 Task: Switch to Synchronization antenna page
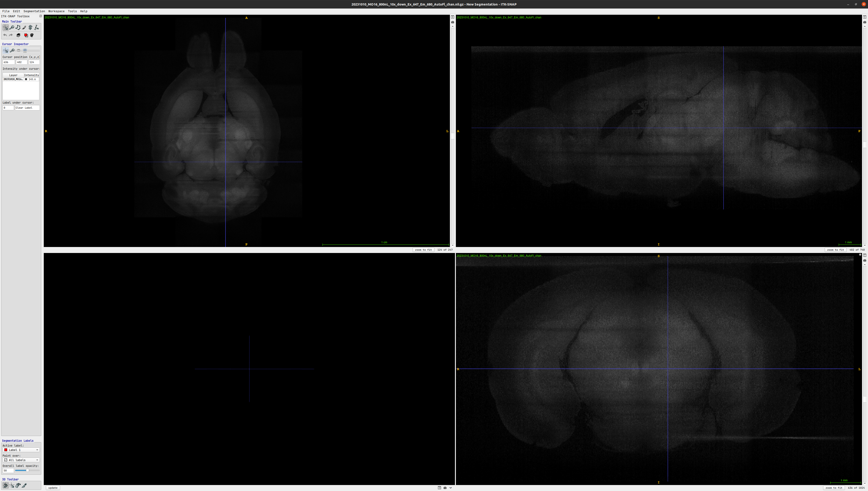25,51
